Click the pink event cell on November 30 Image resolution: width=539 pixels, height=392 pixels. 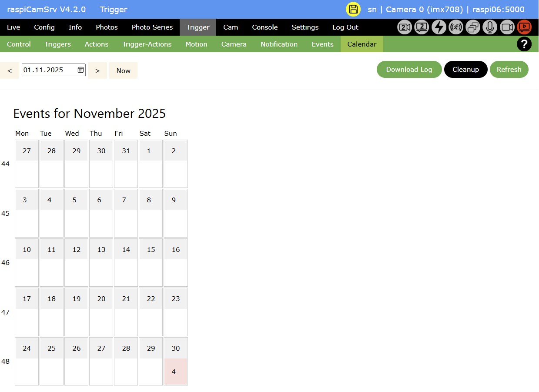pyautogui.click(x=175, y=372)
